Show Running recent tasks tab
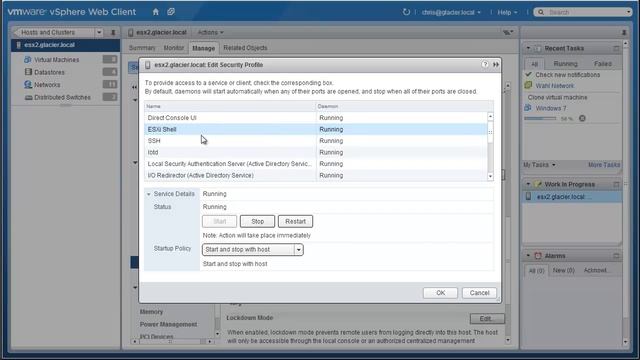Image resolution: width=640 pixels, height=360 pixels. coord(565,64)
